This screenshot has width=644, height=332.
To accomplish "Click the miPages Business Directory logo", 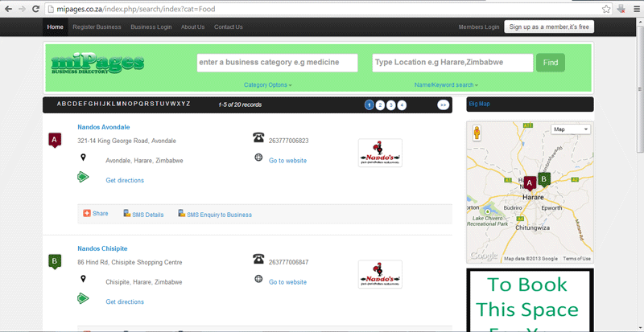I will [x=97, y=64].
